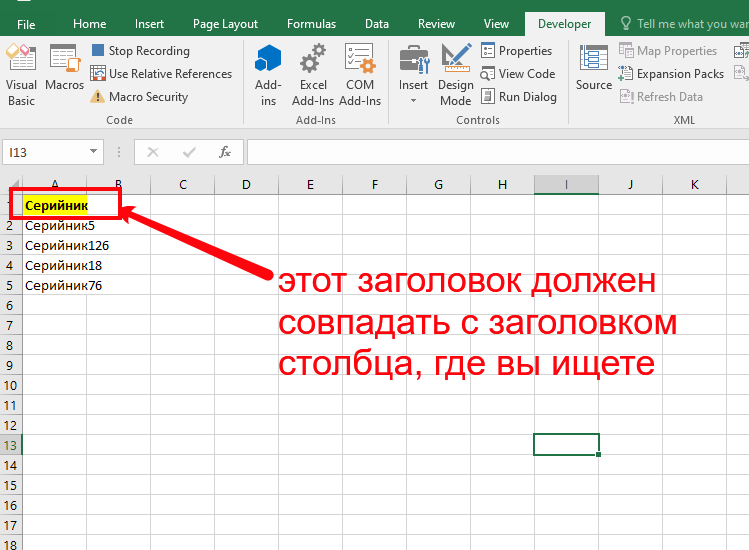
Task: Switch to the Insert ribbon tab
Action: click(149, 24)
